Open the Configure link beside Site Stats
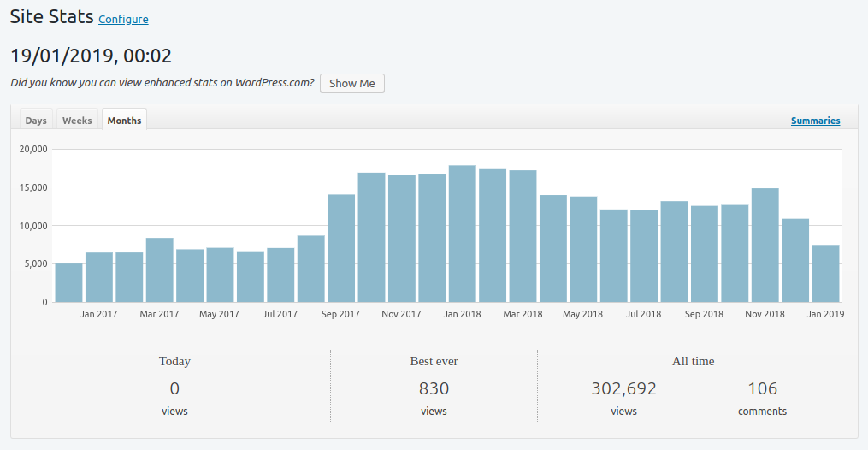This screenshot has height=450, width=868. coord(123,20)
